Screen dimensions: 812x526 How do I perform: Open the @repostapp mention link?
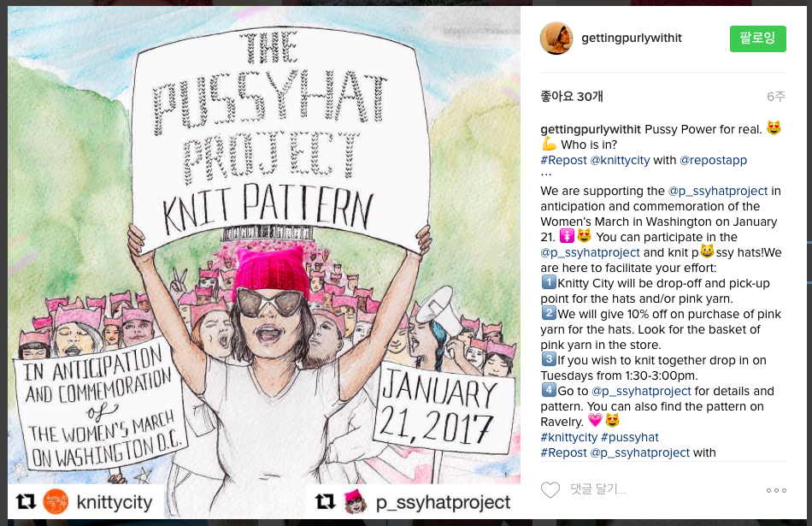pyautogui.click(x=713, y=160)
